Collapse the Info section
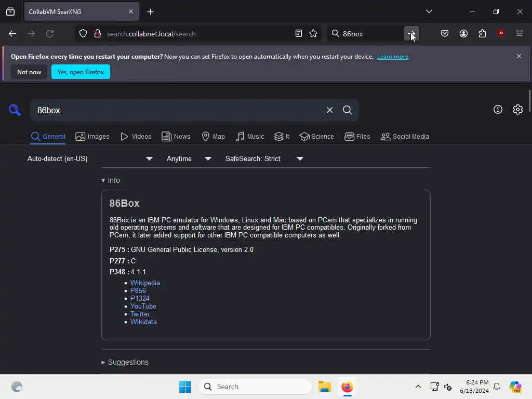The image size is (532, 399). coord(111,180)
